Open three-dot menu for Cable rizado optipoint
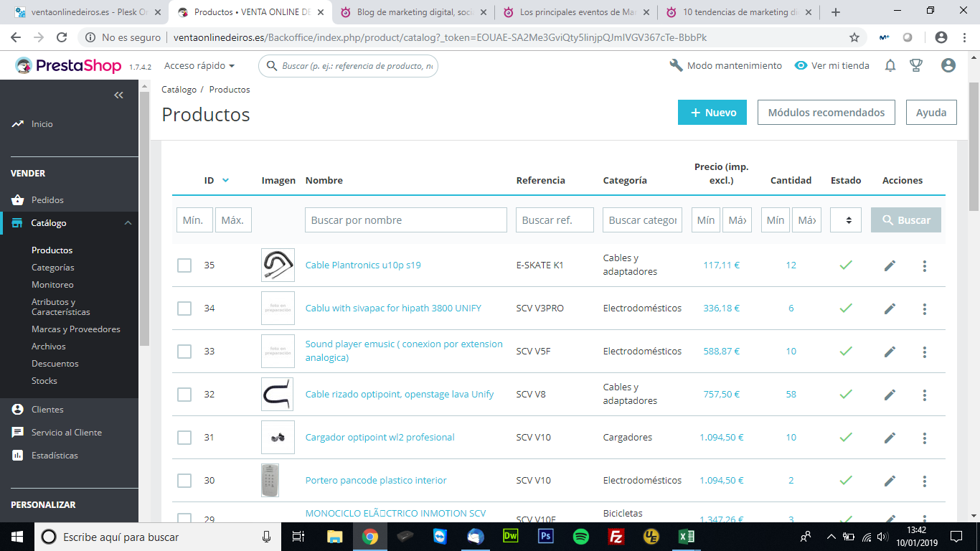980x551 pixels. [925, 395]
